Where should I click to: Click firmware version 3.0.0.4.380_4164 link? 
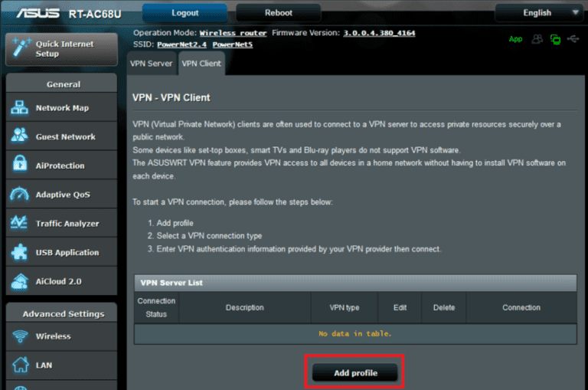[379, 33]
